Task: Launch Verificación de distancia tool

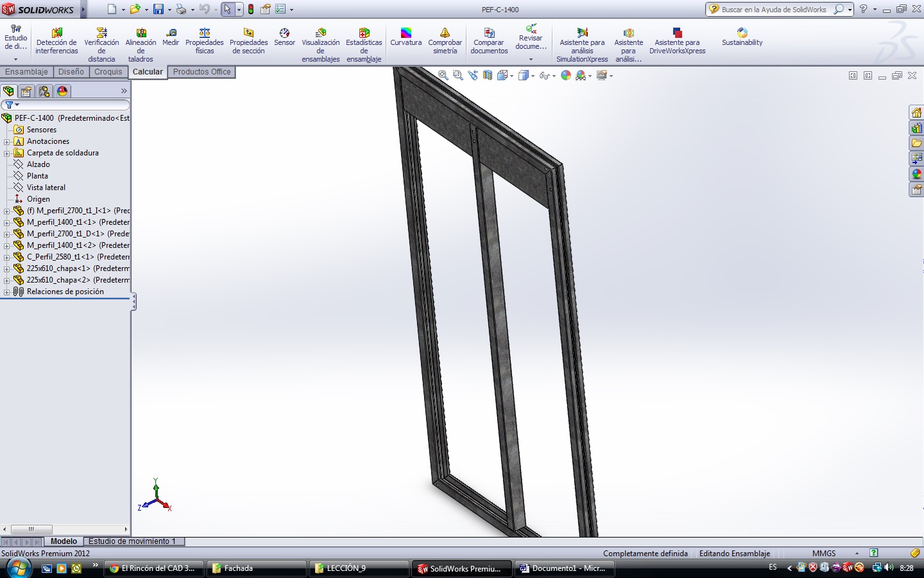Action: pyautogui.click(x=101, y=45)
